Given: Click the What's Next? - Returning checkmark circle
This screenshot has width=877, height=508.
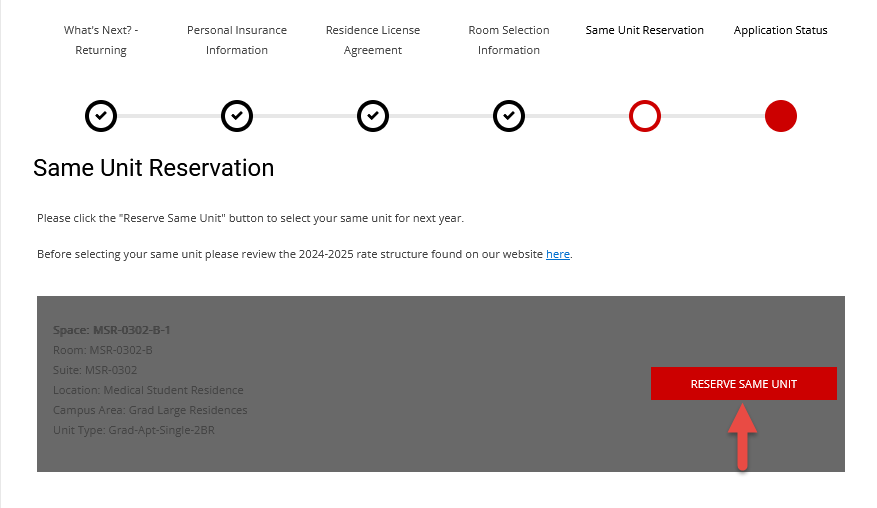Looking at the screenshot, I should click(x=101, y=117).
